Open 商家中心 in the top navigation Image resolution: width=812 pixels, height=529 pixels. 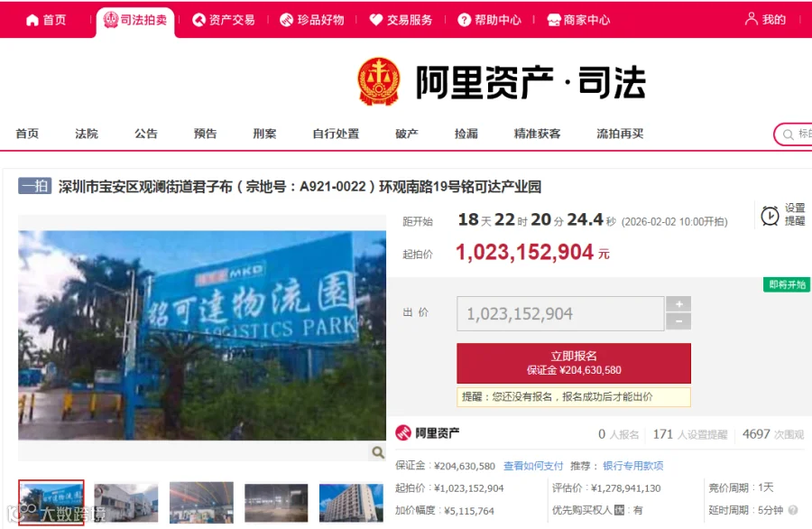point(579,20)
